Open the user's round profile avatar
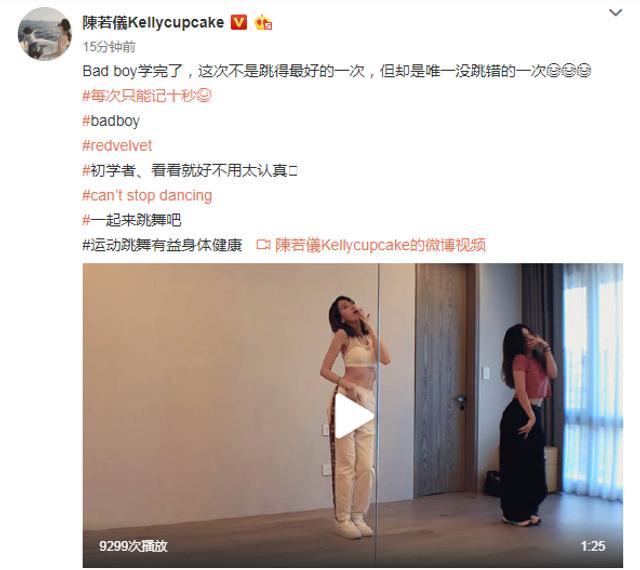 44,34
